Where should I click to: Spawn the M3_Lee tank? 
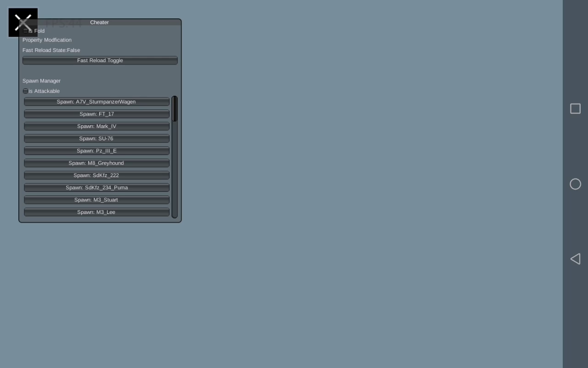96,212
